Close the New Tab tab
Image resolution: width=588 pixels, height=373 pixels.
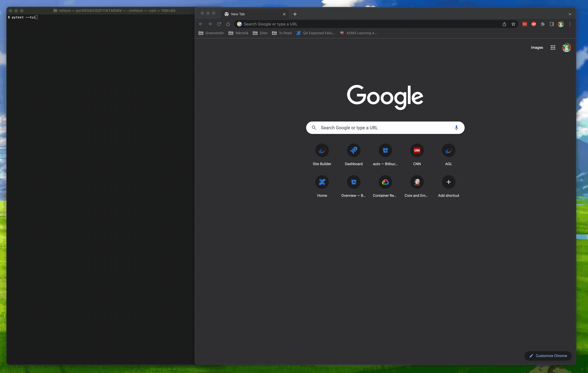tap(284, 14)
